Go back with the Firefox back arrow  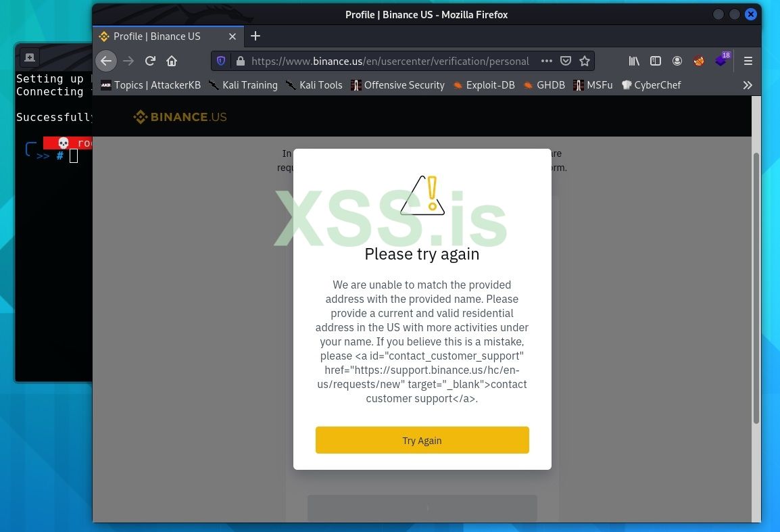click(106, 61)
